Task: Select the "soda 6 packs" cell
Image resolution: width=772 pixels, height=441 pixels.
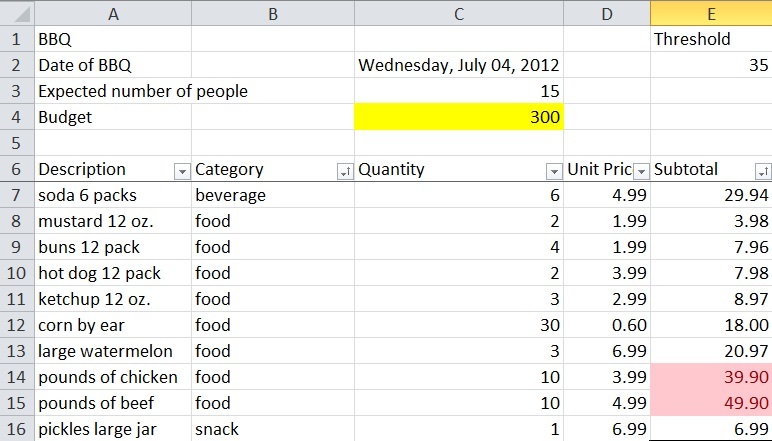Action: [112, 195]
